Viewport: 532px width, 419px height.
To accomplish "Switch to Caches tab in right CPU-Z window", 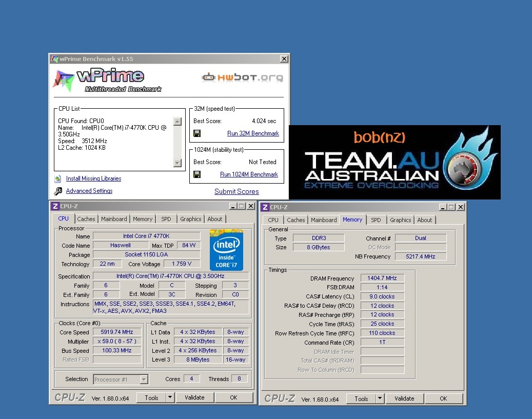I will [296, 220].
